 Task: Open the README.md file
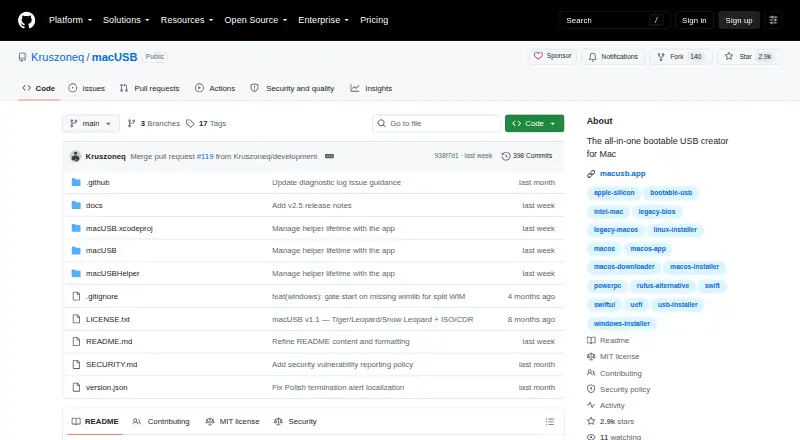pyautogui.click(x=109, y=341)
